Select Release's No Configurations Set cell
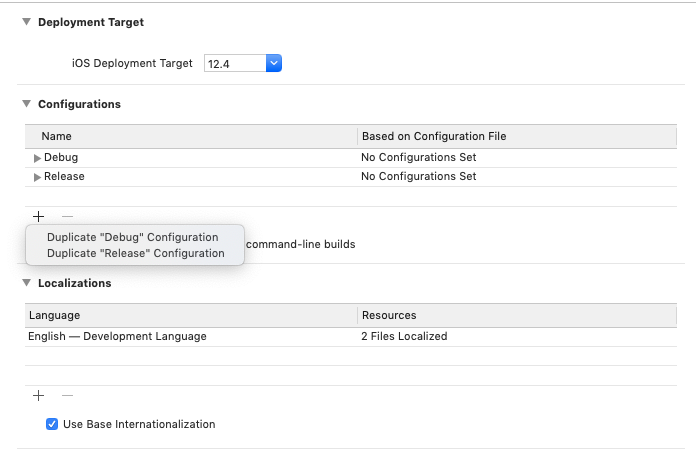Image resolution: width=696 pixels, height=451 pixels. coord(418,176)
